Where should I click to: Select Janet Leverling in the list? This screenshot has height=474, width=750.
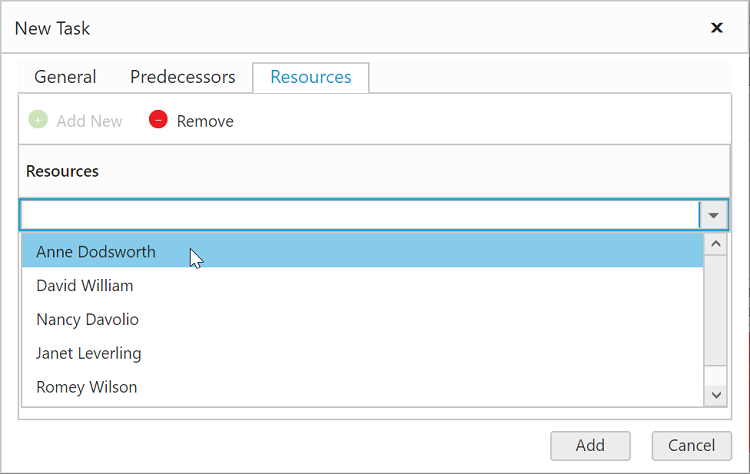pyautogui.click(x=89, y=353)
